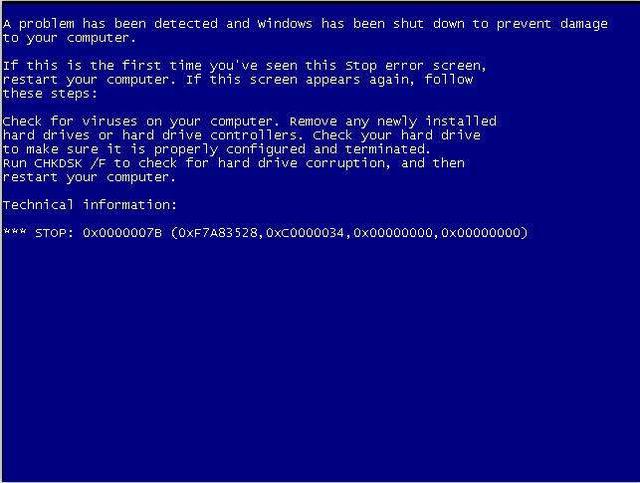640x483 pixels.
Task: Click the 'hard drive corruption' phrase
Action: click(x=302, y=163)
